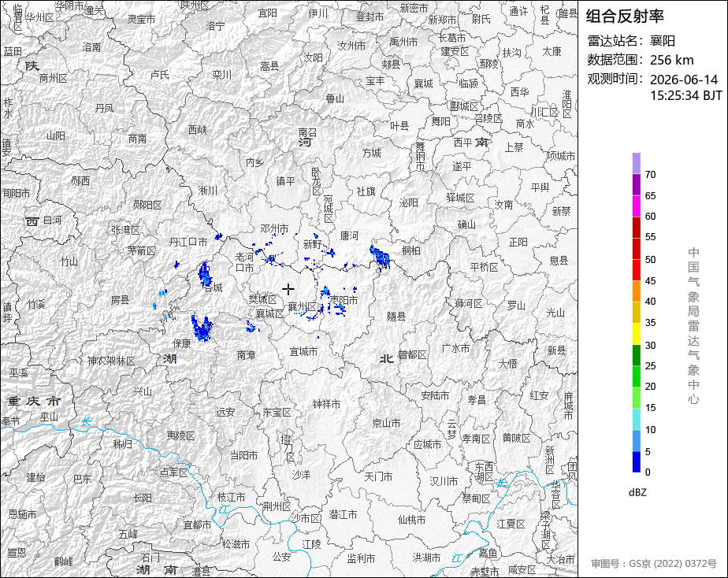Click the radar station cross marker
Image resolution: width=728 pixels, height=578 pixels.
pos(288,290)
